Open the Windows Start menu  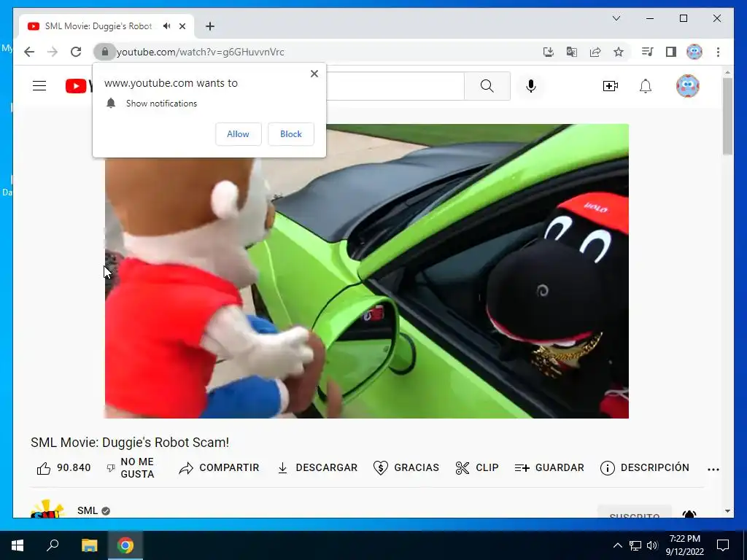pyautogui.click(x=18, y=545)
